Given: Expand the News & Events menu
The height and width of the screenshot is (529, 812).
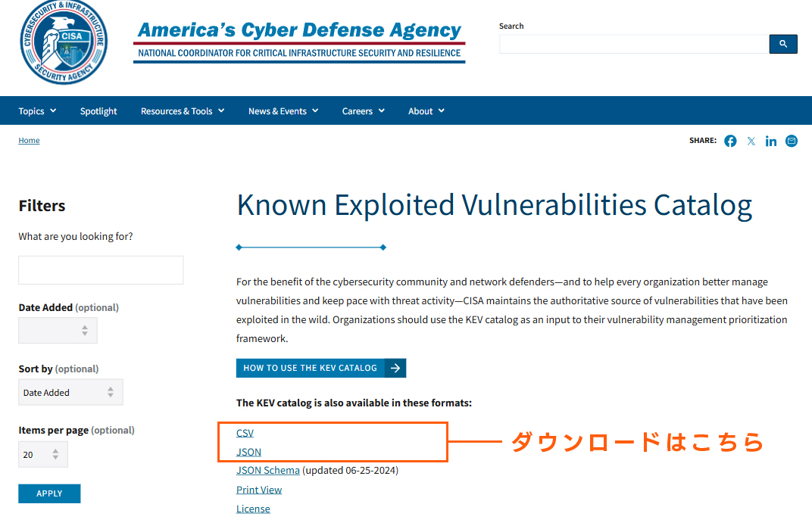Looking at the screenshot, I should tap(283, 111).
